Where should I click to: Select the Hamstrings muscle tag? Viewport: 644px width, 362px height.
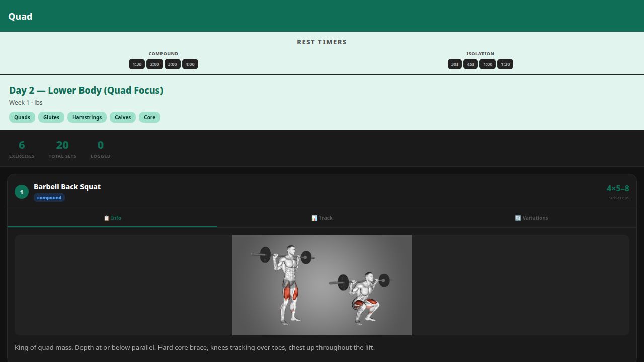click(x=87, y=117)
